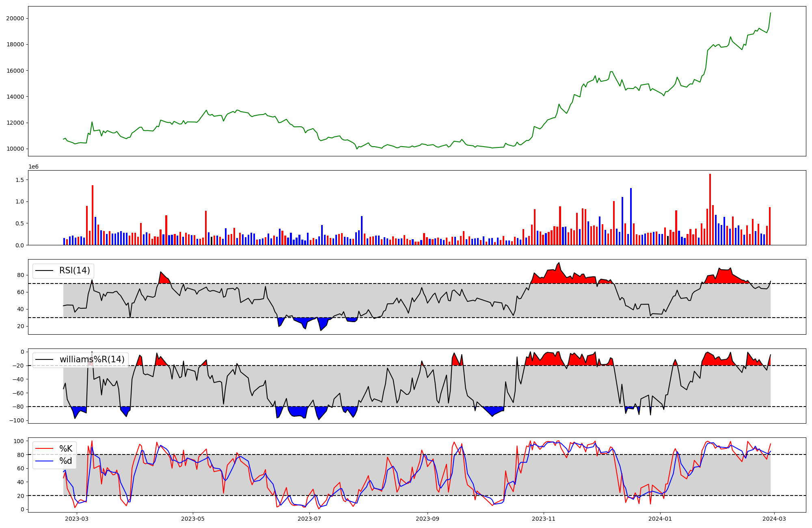
Task: Click the tallest blue volume bar
Action: (631, 216)
